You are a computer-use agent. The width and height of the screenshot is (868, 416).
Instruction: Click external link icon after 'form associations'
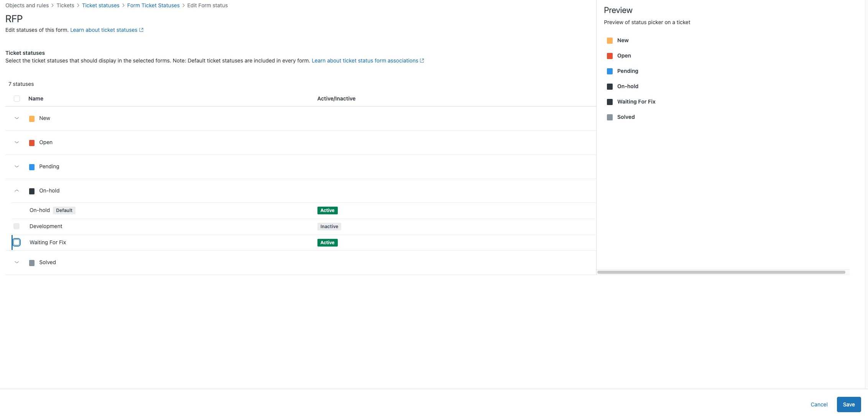point(422,61)
